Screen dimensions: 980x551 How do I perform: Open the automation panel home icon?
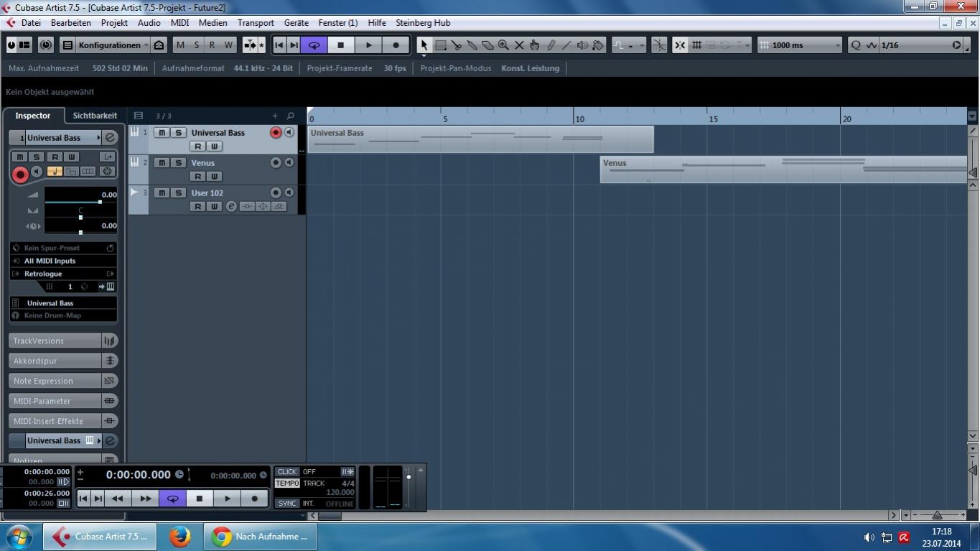[159, 45]
